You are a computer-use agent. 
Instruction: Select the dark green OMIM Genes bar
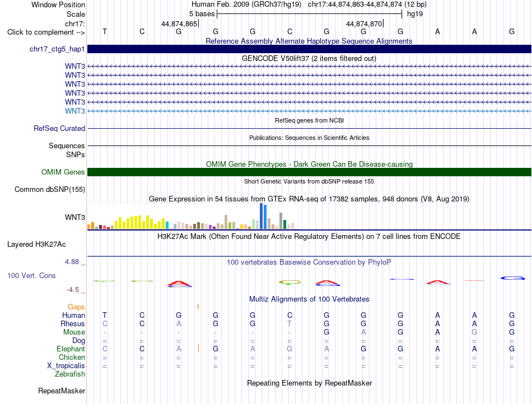tap(309, 172)
